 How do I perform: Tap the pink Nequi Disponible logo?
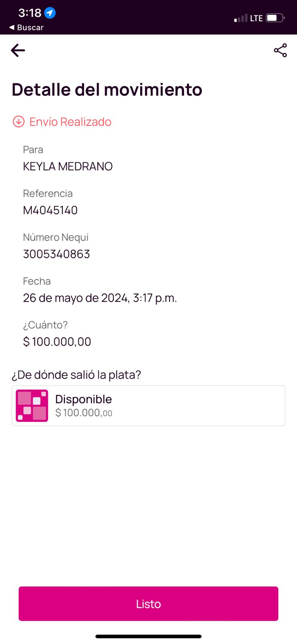32,406
